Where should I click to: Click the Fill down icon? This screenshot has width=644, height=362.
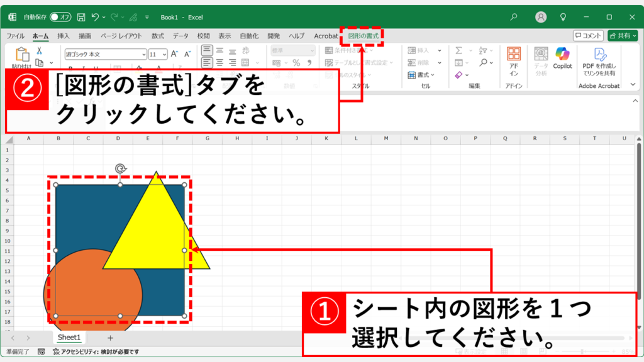coord(458,63)
